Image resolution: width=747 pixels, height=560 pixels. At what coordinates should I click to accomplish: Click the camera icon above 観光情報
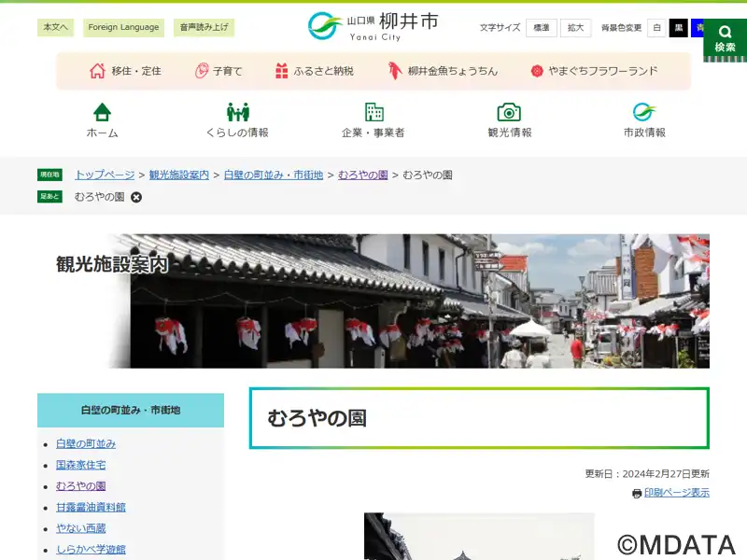[509, 112]
